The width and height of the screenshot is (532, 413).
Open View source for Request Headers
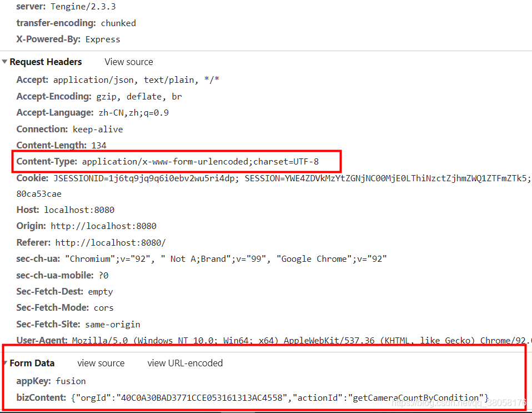tap(128, 62)
